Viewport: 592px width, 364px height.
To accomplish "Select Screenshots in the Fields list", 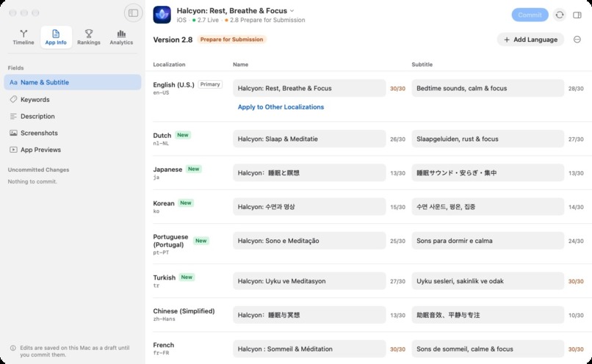I will point(73,133).
